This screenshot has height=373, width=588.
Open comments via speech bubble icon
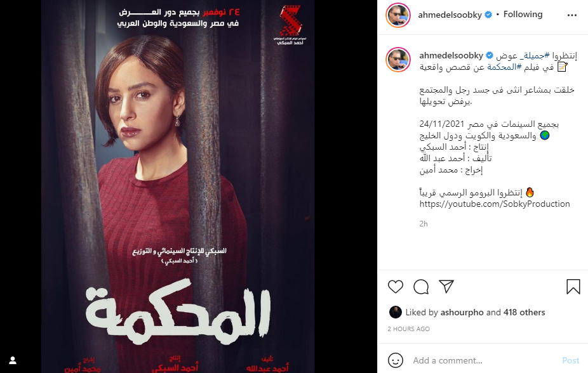pos(421,287)
